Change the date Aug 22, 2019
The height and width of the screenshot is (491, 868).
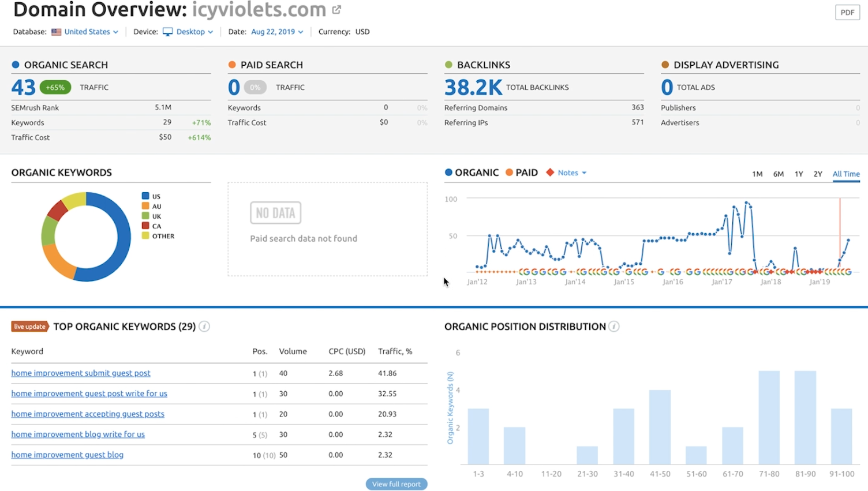point(277,32)
